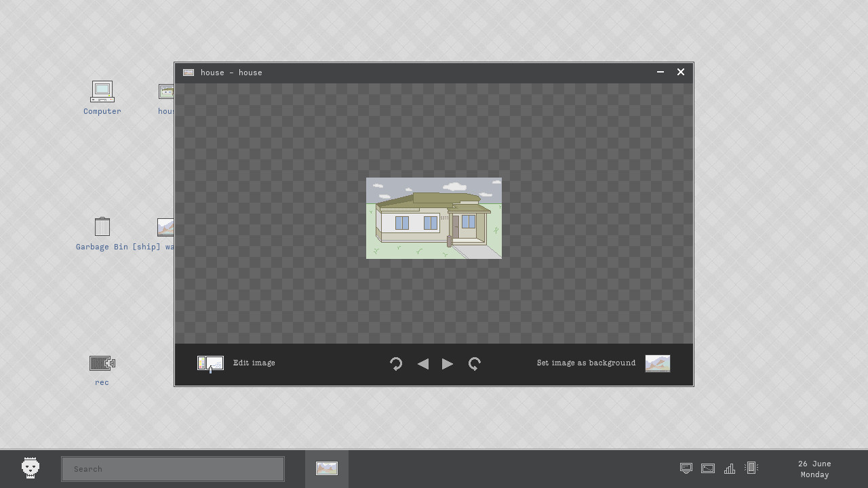Click the Edit image palette icon
868x488 pixels.
[x=210, y=363]
